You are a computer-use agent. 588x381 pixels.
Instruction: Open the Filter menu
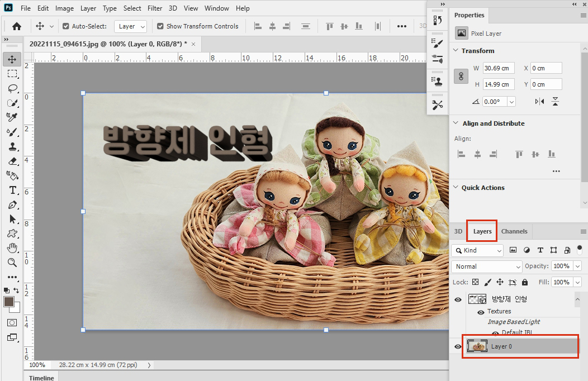154,8
